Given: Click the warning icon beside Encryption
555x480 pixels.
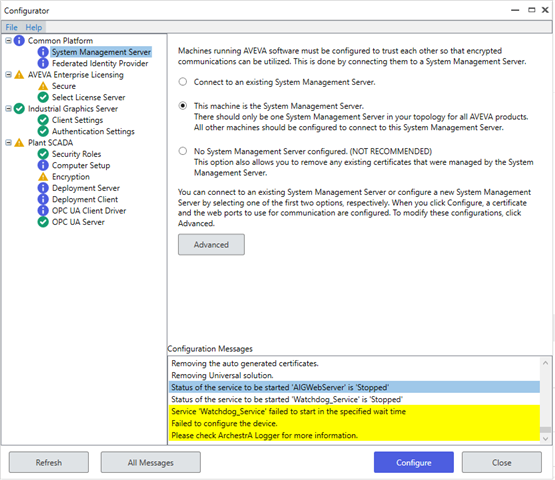Looking at the screenshot, I should [x=43, y=177].
